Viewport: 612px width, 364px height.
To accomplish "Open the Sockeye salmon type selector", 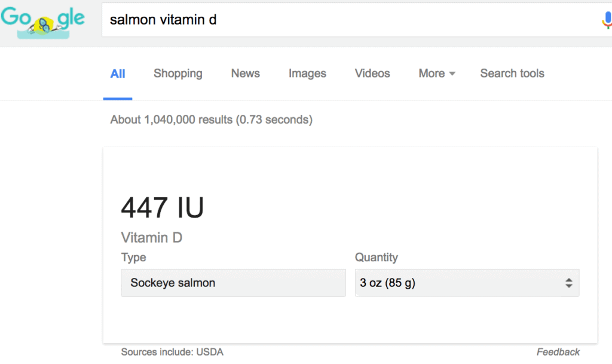I will (233, 283).
